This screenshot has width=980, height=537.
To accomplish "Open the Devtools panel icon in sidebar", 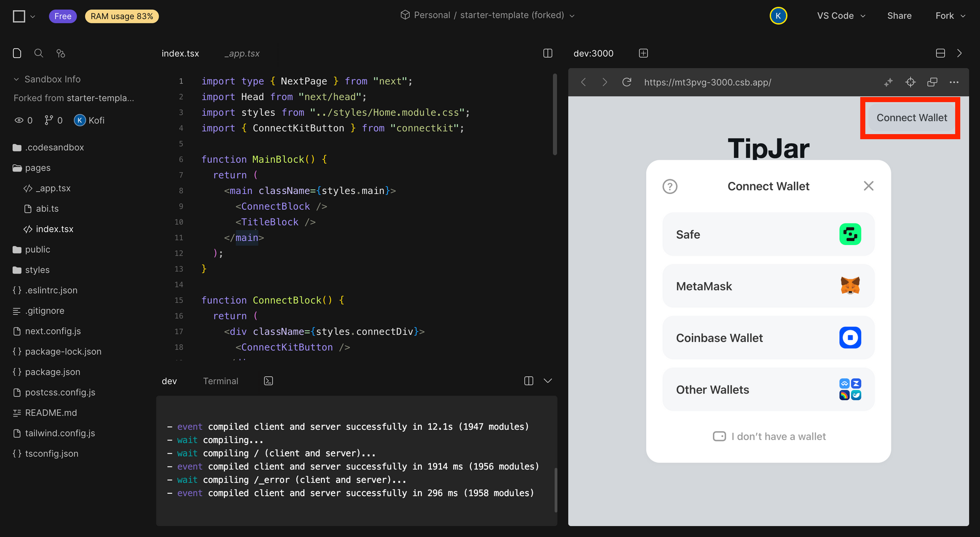I will 60,53.
